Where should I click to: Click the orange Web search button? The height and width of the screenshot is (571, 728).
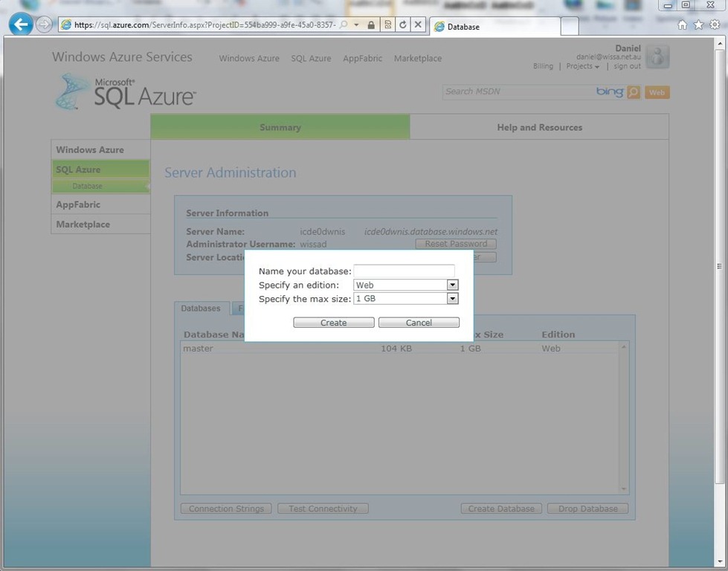pyautogui.click(x=657, y=92)
